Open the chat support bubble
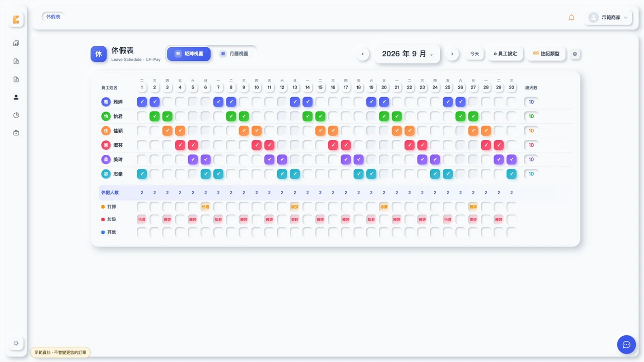644x362 pixels. coord(626,344)
